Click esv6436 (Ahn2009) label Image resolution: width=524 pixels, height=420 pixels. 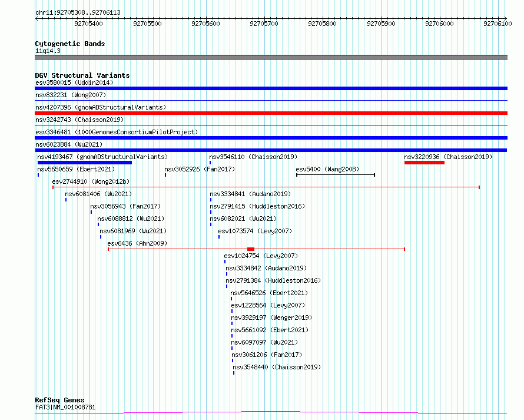click(x=137, y=243)
